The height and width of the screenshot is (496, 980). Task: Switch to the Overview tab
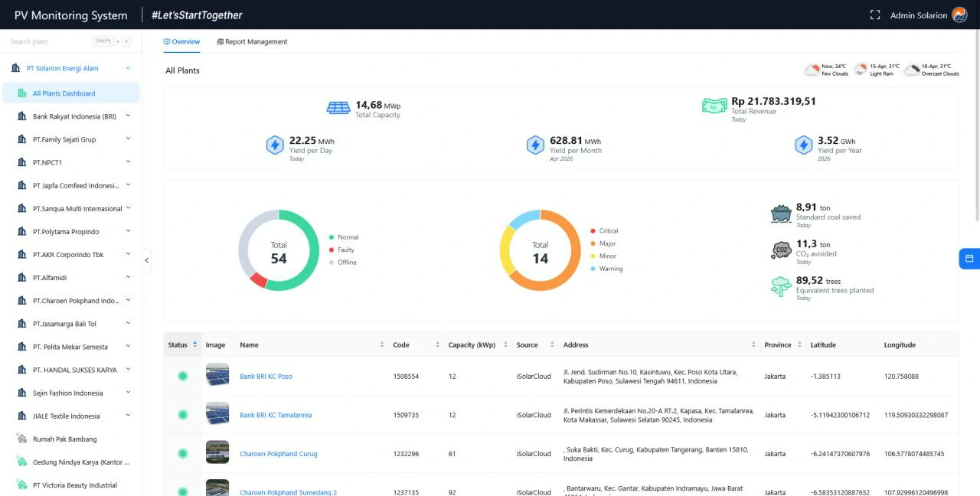181,41
